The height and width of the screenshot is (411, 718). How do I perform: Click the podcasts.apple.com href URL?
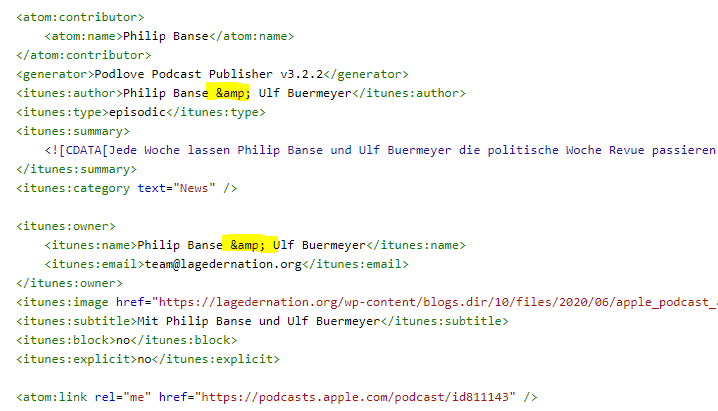click(355, 397)
